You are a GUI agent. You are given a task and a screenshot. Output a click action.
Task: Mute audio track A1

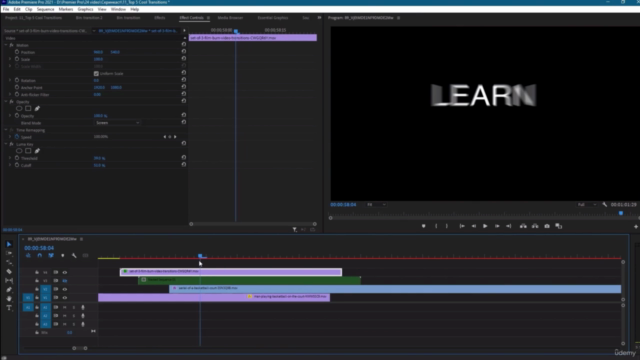click(x=64, y=307)
